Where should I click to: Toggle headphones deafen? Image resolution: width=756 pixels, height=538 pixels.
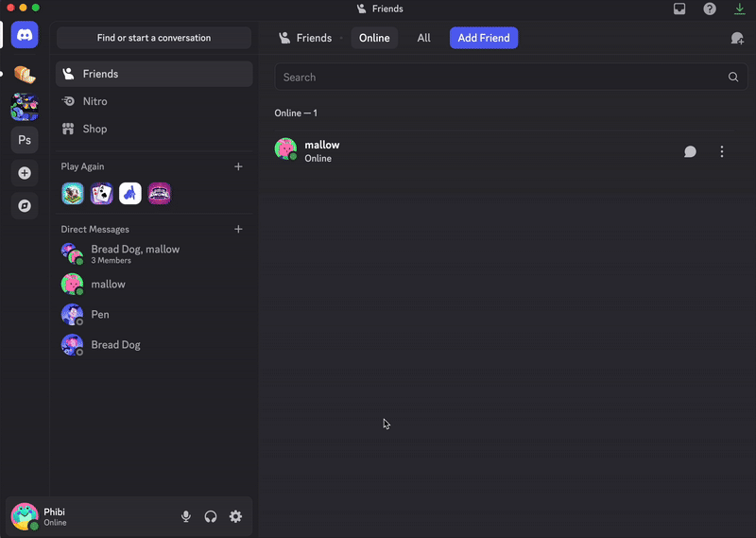coord(211,516)
